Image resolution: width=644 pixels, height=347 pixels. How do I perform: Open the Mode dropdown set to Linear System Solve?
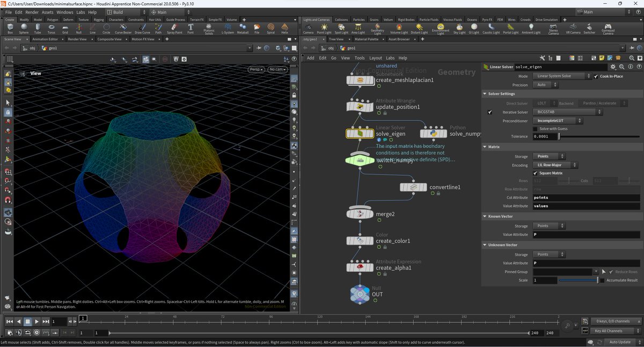[561, 76]
